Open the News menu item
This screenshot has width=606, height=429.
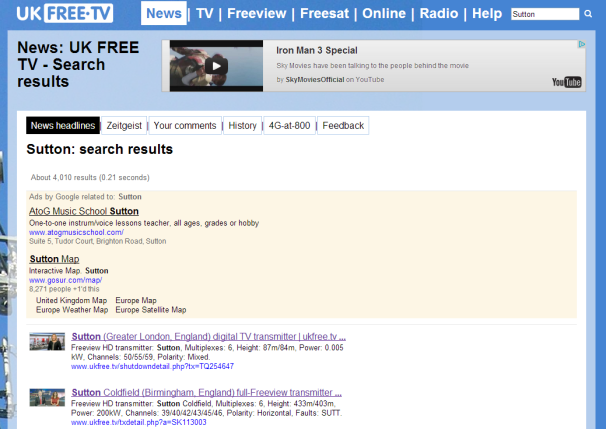pyautogui.click(x=163, y=13)
